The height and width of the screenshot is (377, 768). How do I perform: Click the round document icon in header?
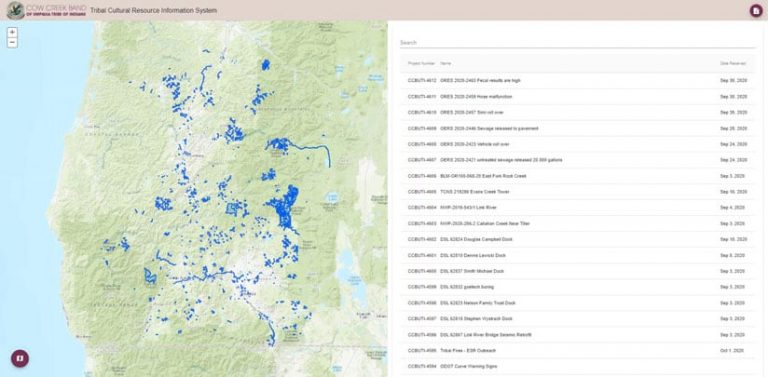(756, 11)
